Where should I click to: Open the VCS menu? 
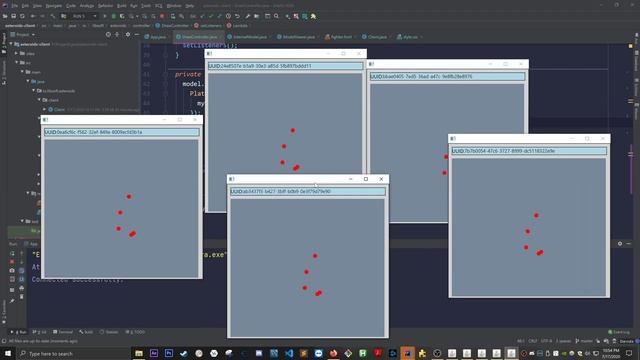[158, 6]
